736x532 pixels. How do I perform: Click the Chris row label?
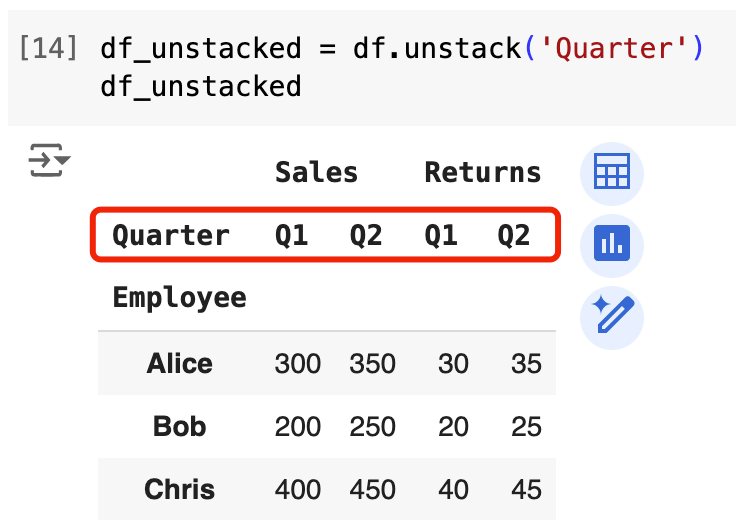click(179, 490)
